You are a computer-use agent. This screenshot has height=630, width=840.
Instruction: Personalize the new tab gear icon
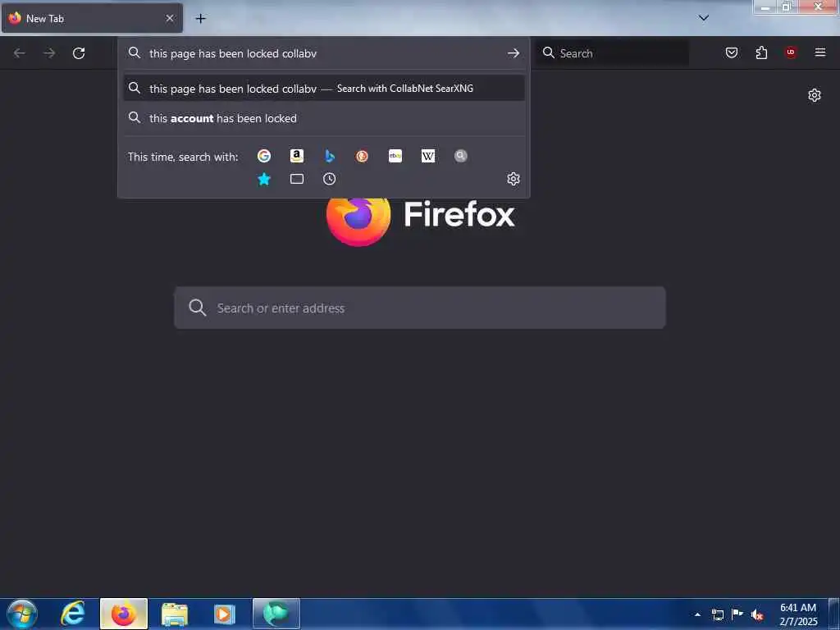coord(815,95)
